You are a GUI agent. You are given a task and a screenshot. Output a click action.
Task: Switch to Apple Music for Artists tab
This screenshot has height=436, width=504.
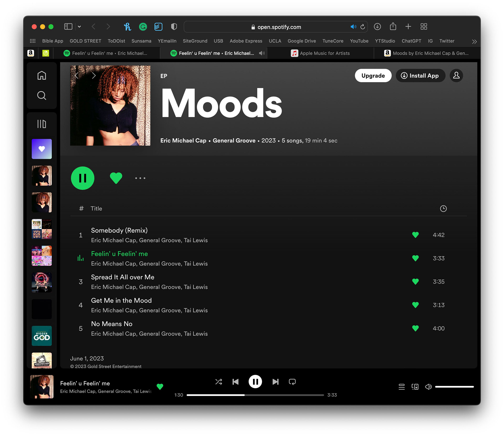click(320, 53)
